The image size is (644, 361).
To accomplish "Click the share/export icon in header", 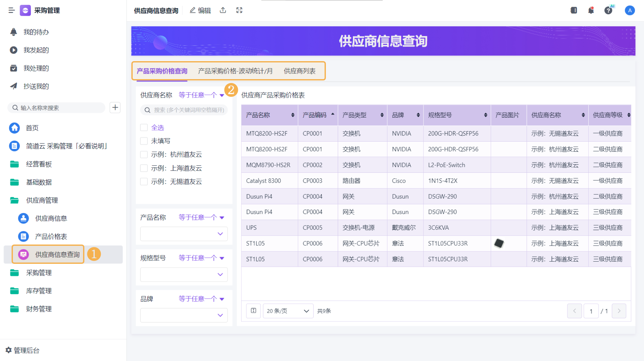I will tap(223, 10).
